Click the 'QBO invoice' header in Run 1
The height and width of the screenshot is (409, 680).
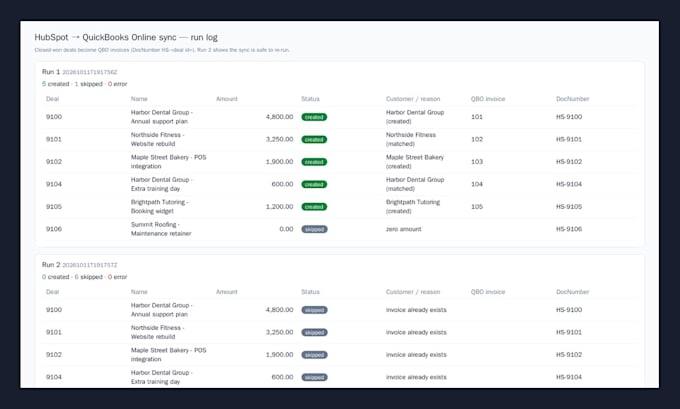coord(488,99)
